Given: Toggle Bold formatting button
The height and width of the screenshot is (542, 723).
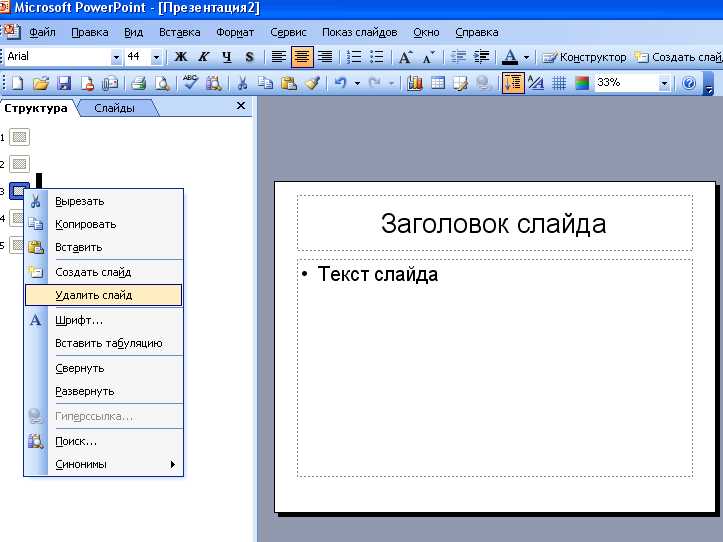Looking at the screenshot, I should [x=182, y=58].
